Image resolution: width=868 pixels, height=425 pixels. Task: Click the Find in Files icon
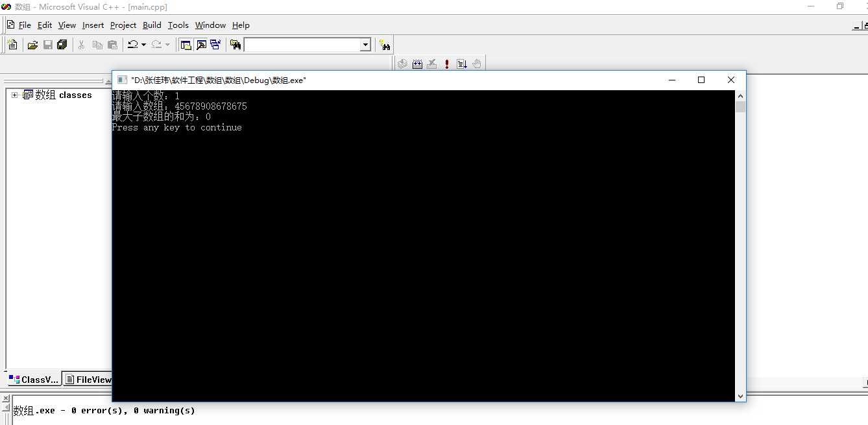pos(235,45)
